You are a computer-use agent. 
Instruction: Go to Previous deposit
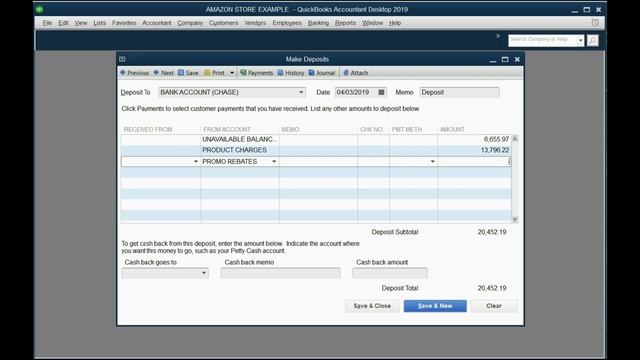tap(134, 73)
